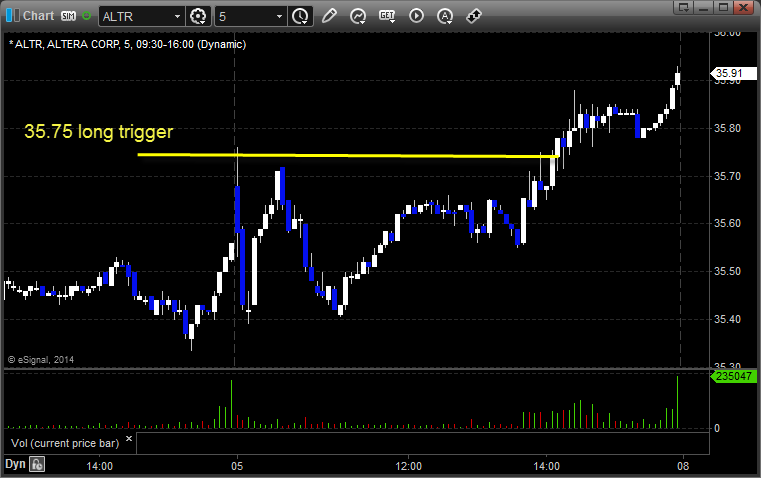Open the window layout dropdown button
The width and height of the screenshot is (761, 478).
point(684,7)
